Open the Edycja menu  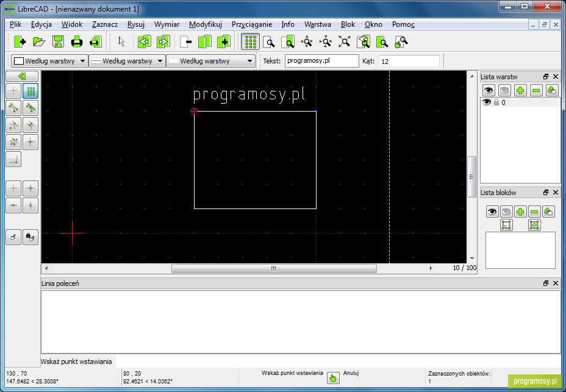(x=41, y=24)
